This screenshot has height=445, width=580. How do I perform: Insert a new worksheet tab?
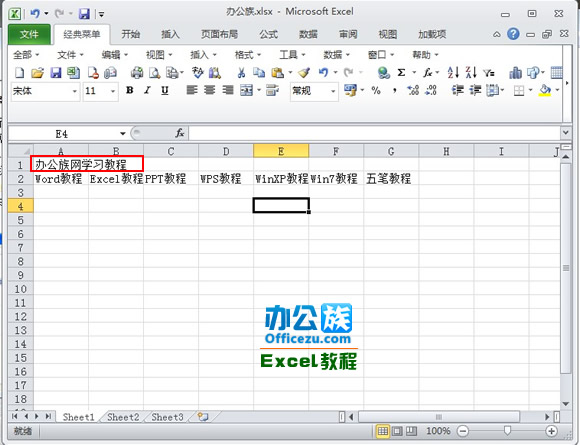pyautogui.click(x=203, y=417)
